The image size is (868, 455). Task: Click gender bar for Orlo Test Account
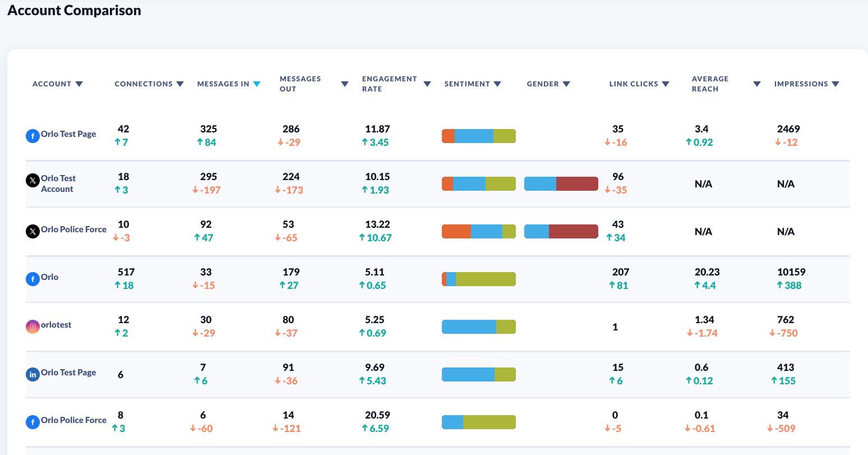tap(561, 183)
